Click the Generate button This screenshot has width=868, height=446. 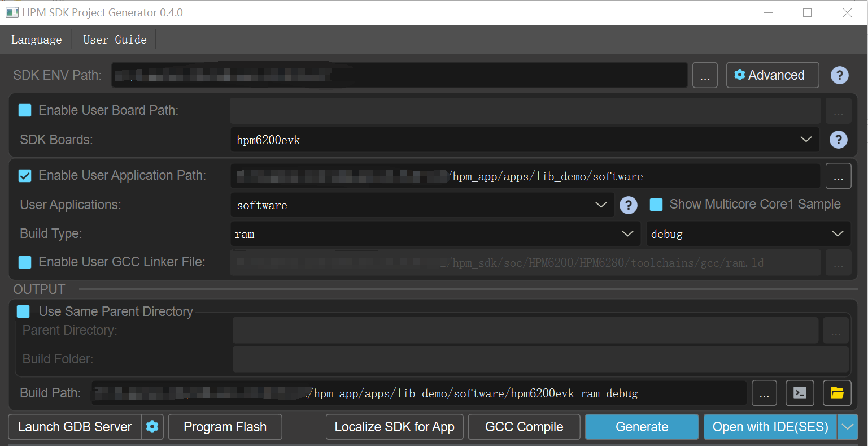642,427
